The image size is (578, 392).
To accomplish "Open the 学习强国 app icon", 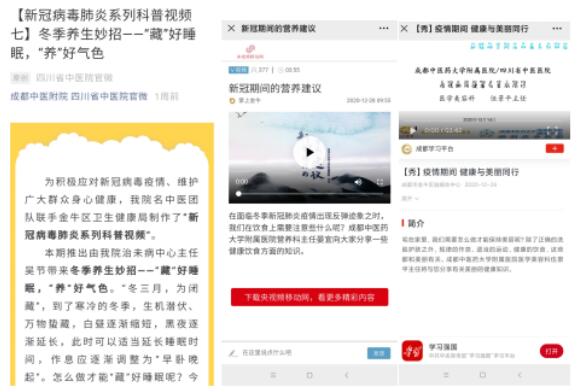I will pos(412,351).
